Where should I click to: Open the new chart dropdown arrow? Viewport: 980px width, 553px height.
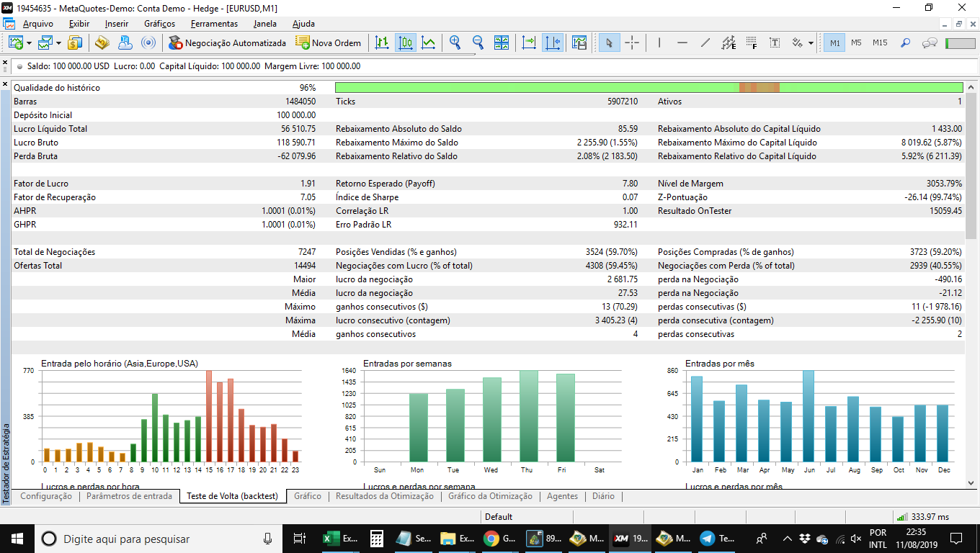click(x=29, y=43)
